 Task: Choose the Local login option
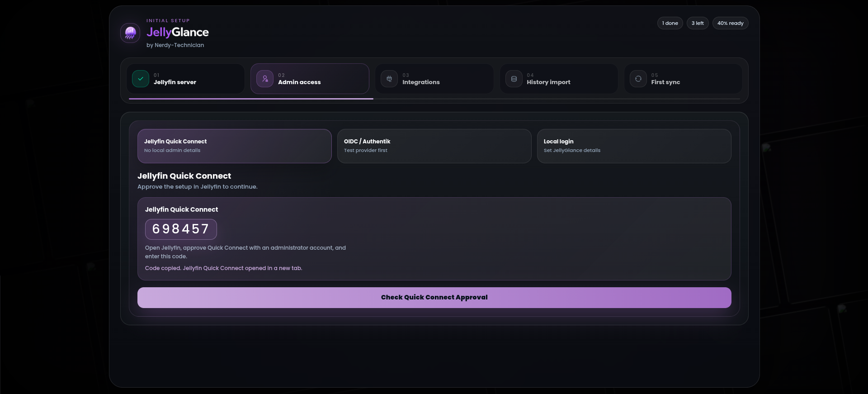tap(634, 146)
